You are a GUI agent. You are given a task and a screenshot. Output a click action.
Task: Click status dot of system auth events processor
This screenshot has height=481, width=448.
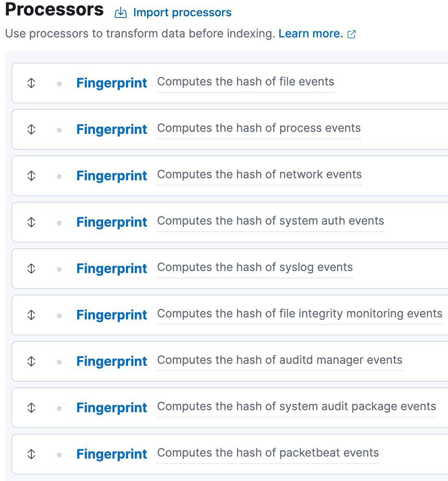(x=59, y=223)
